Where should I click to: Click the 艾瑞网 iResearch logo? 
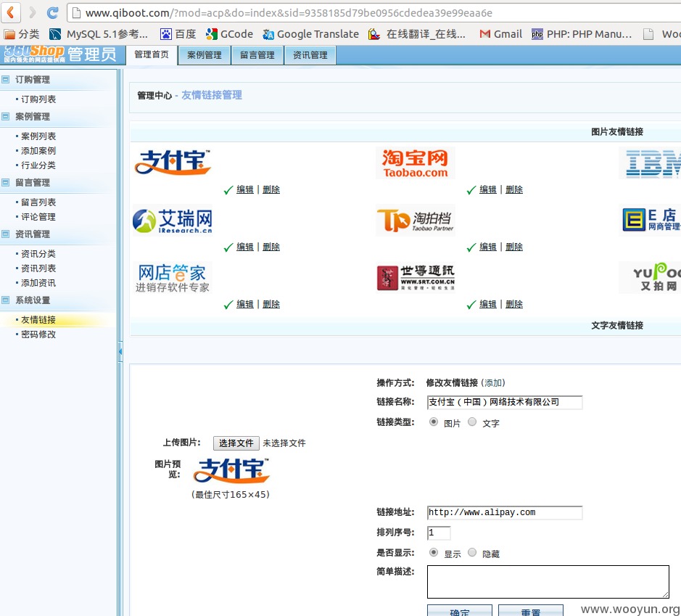click(173, 221)
